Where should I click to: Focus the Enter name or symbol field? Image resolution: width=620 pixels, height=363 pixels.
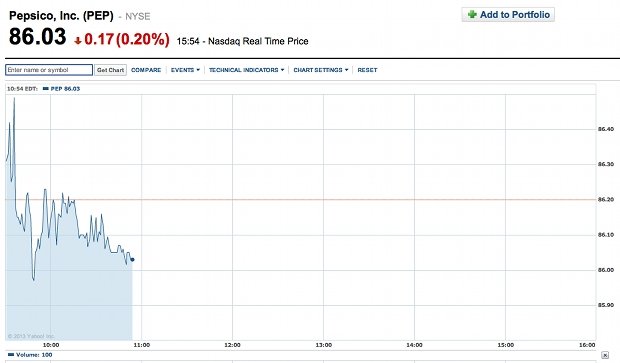pyautogui.click(x=49, y=70)
